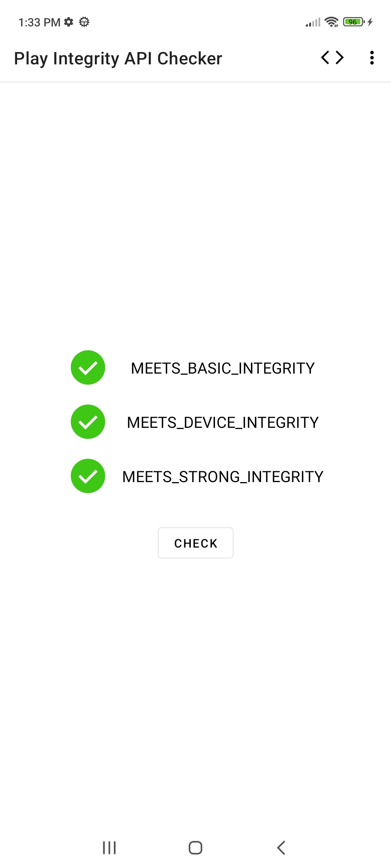Click the MEETS_BASIC_INTEGRITY green checkmark

(x=88, y=367)
